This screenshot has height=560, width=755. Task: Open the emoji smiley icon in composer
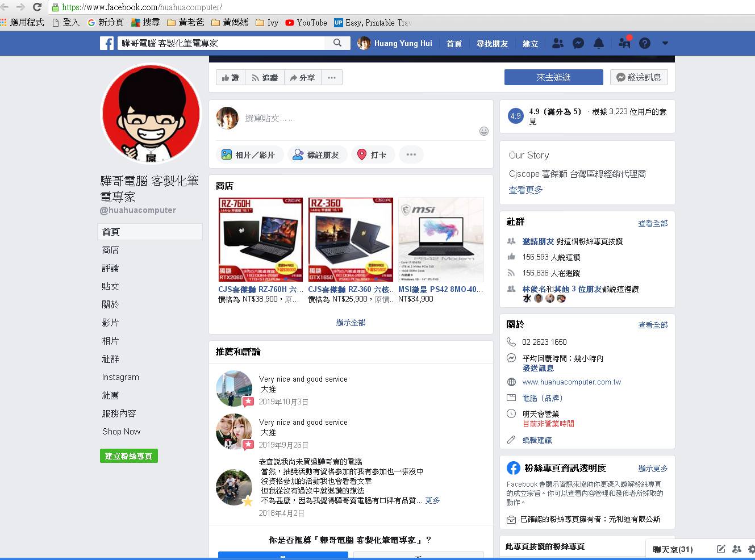(484, 131)
